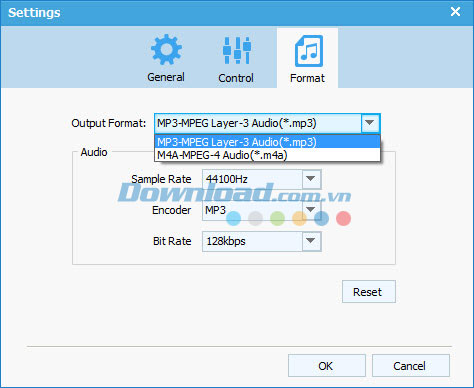Screen dimensions: 474x388
Task: Click the Bit Rate label
Action: point(172,241)
